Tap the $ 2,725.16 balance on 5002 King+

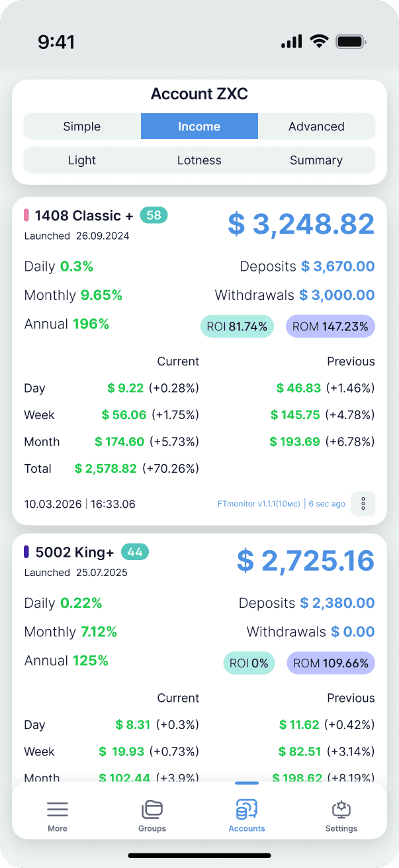click(x=306, y=561)
